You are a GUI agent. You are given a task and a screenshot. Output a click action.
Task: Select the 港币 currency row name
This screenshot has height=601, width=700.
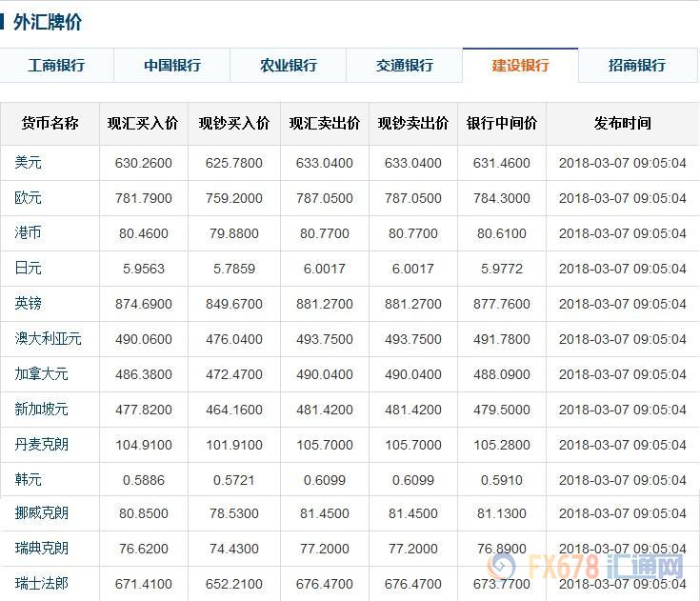[29, 233]
